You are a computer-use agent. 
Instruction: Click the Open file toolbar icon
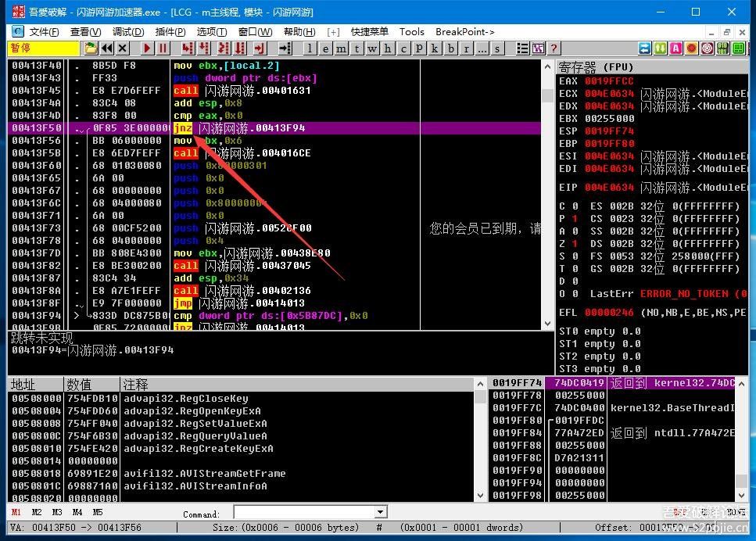click(x=91, y=48)
